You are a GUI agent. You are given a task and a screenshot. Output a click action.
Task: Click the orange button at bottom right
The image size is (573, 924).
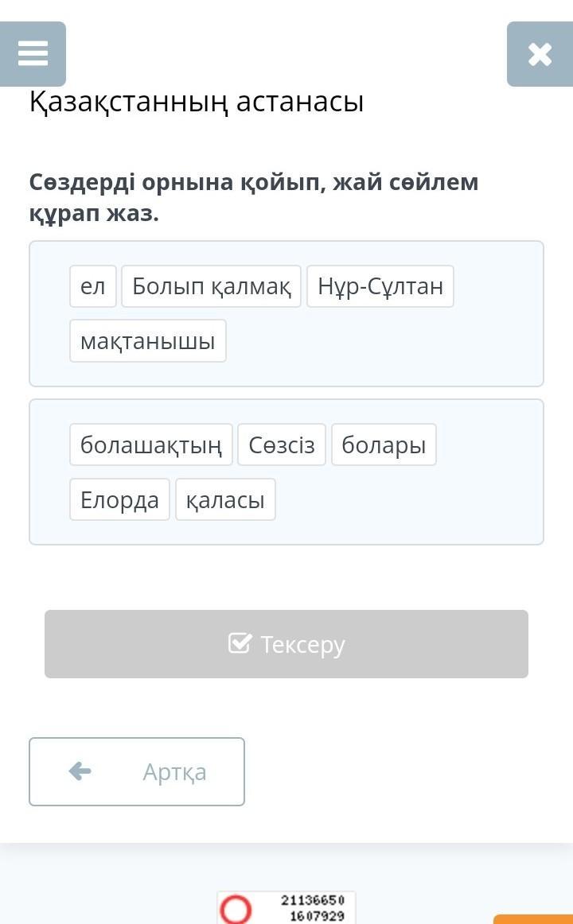(x=533, y=919)
